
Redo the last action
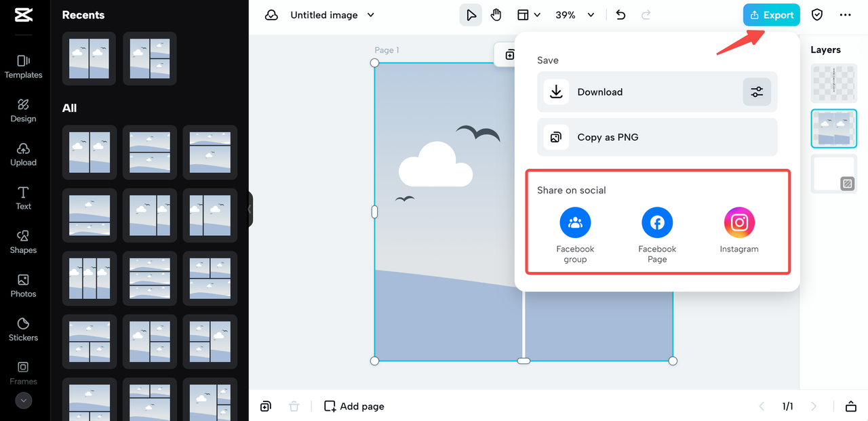point(646,15)
